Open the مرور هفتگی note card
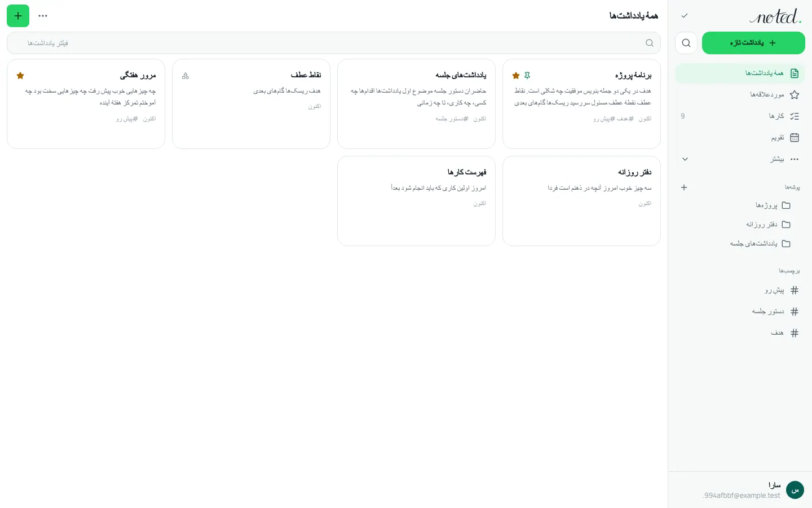The width and height of the screenshot is (812, 508). pyautogui.click(x=86, y=104)
